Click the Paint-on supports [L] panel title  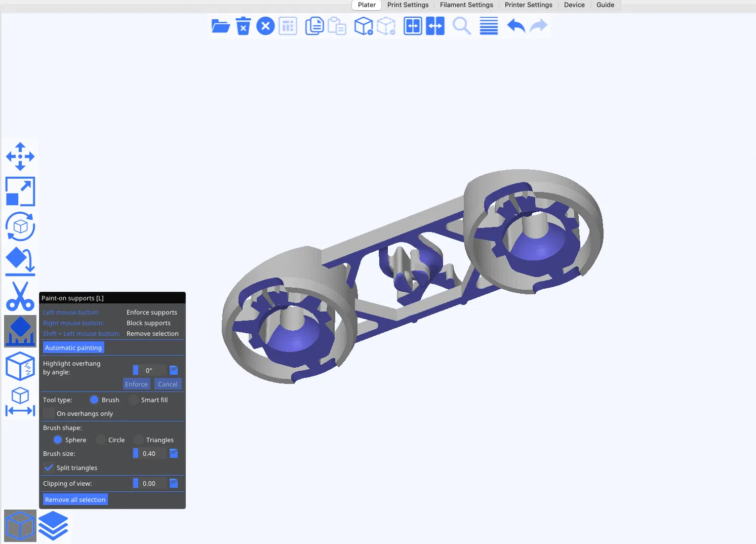72,298
